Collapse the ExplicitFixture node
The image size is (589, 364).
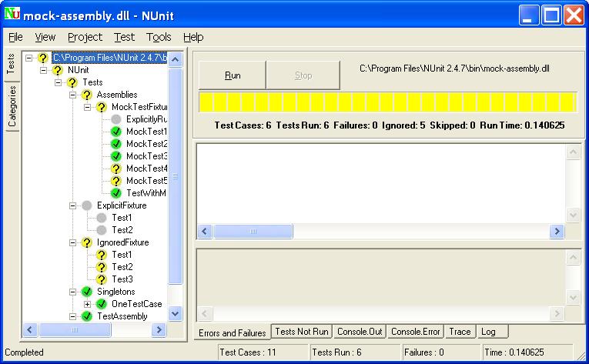(73, 205)
